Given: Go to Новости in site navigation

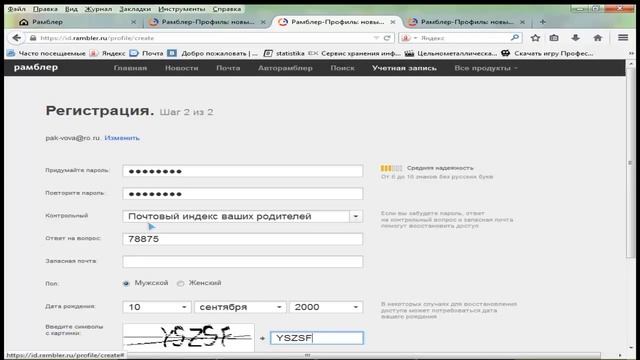Looking at the screenshot, I should (x=182, y=68).
